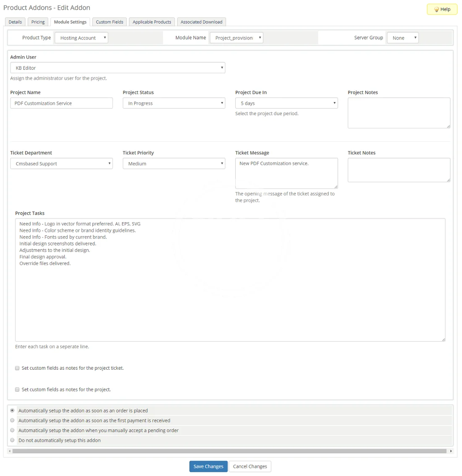Open the Custom Fields tab
This screenshot has width=462, height=476.
point(109,22)
